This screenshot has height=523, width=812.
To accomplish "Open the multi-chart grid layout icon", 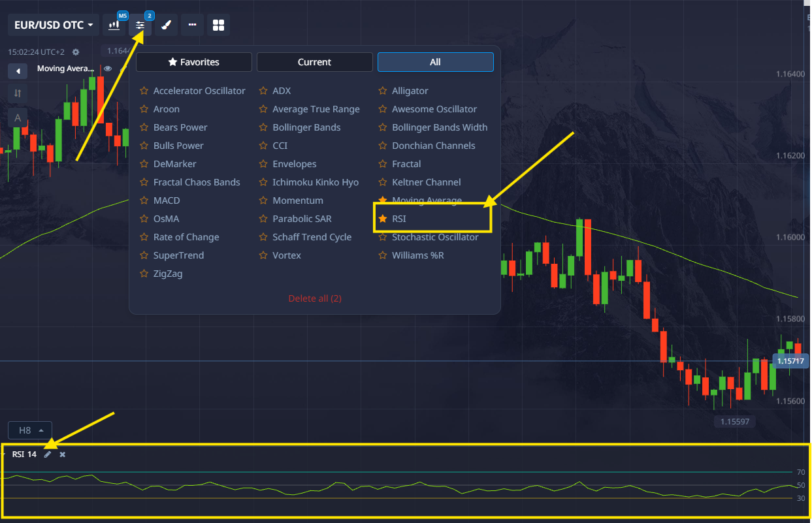I will click(x=218, y=25).
